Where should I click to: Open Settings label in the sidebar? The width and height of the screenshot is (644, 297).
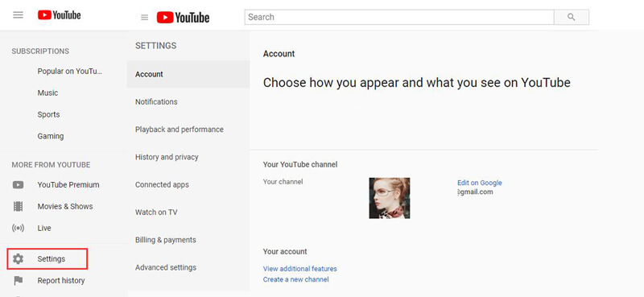[52, 259]
